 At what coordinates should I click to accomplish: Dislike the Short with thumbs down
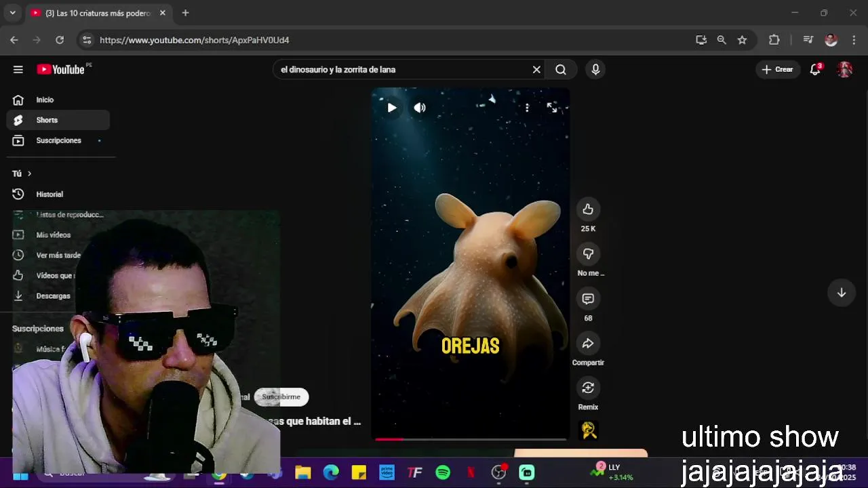click(x=588, y=254)
